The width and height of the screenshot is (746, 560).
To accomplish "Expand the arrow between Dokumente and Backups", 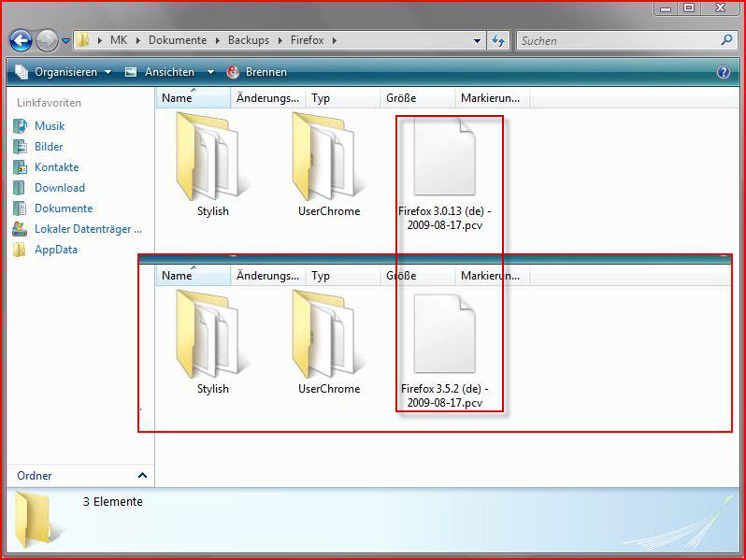I will click(x=218, y=41).
